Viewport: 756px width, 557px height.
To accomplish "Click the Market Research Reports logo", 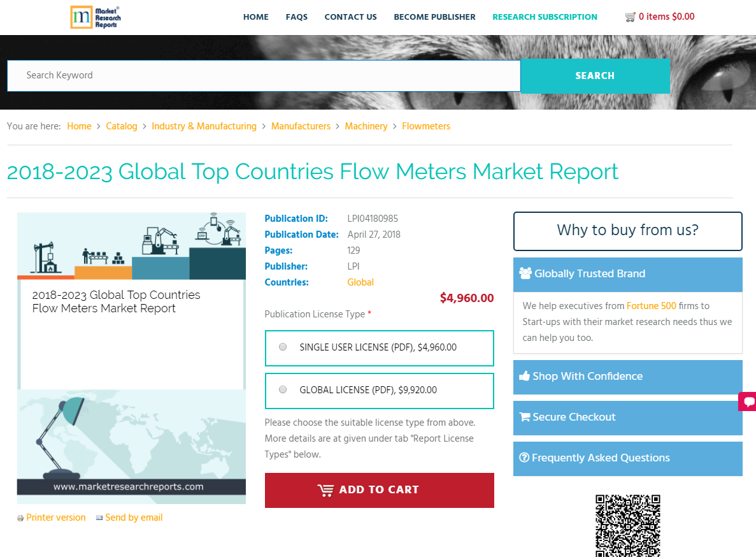I will coord(95,17).
